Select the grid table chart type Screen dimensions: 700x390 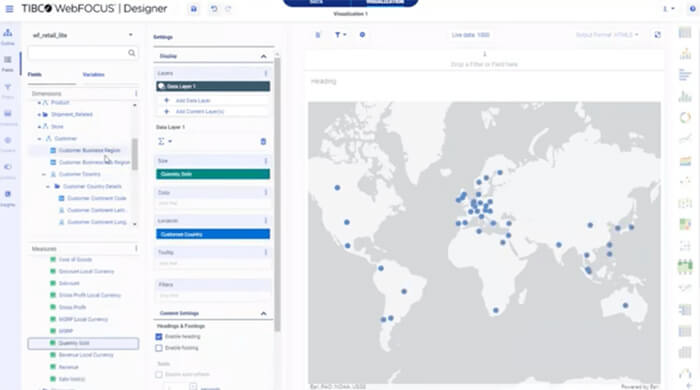click(x=685, y=32)
